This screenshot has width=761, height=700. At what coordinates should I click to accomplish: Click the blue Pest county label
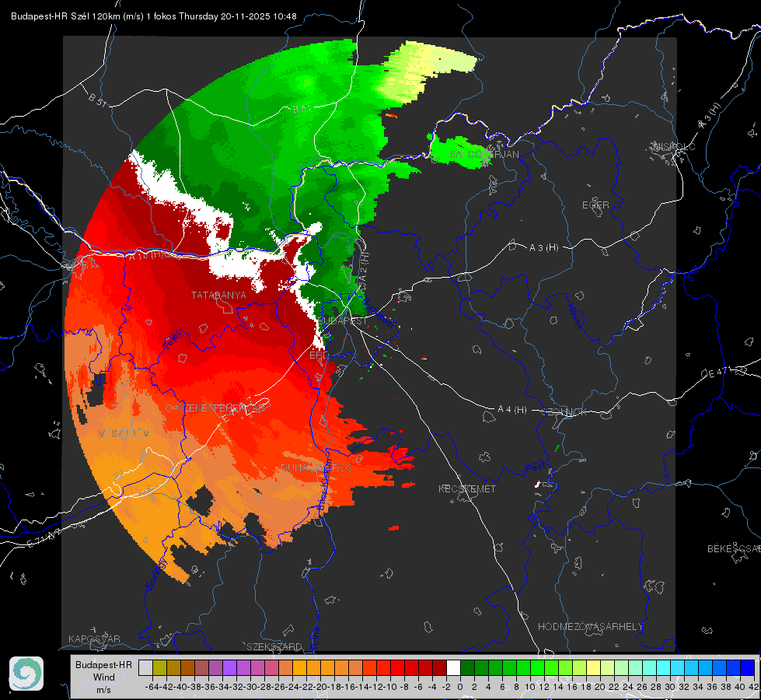click(x=536, y=468)
